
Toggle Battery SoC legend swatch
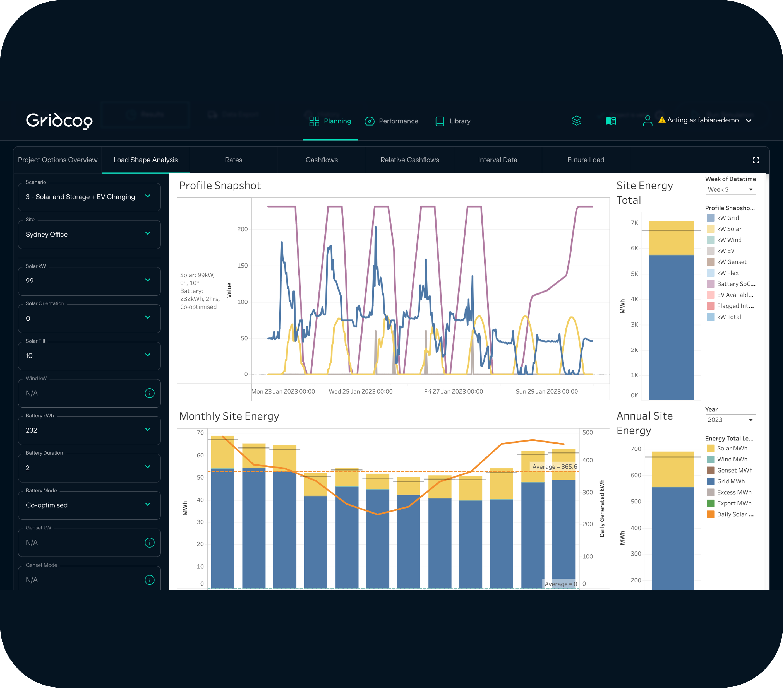coord(710,284)
